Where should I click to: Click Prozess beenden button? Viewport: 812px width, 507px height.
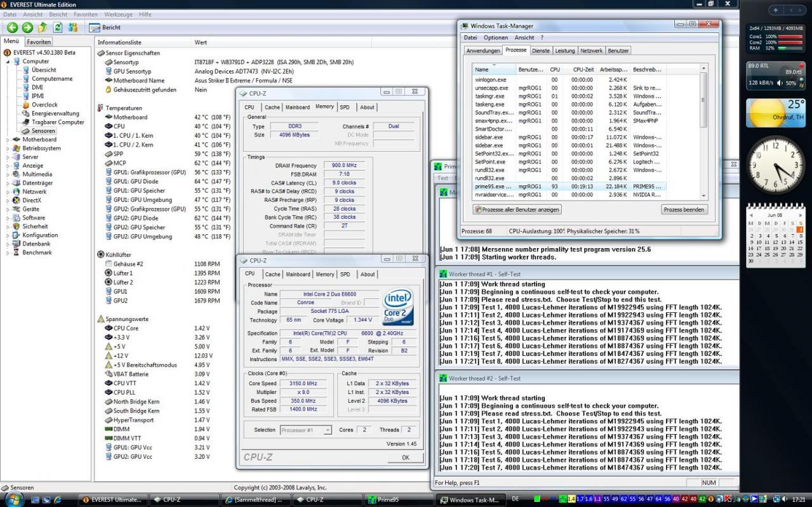pyautogui.click(x=684, y=209)
